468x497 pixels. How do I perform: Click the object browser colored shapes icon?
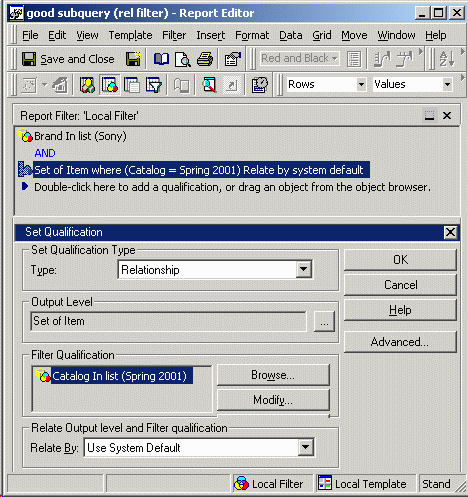tap(87, 85)
